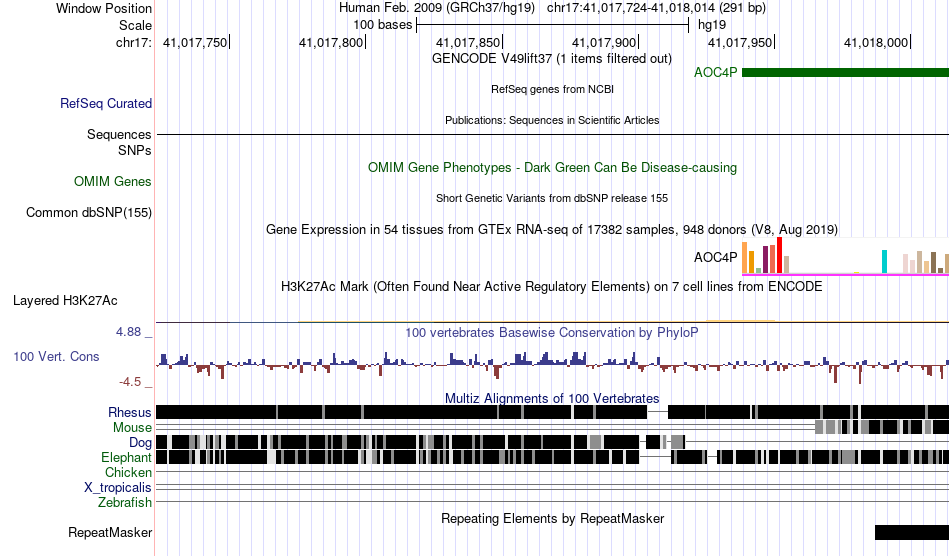Click the RefSeq Curated track label
The image size is (950, 556).
coord(106,104)
